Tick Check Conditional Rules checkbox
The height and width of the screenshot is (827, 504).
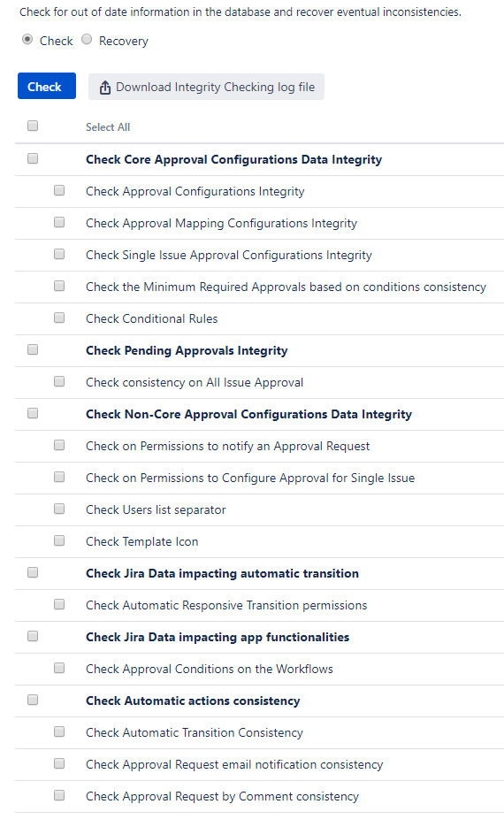(59, 318)
